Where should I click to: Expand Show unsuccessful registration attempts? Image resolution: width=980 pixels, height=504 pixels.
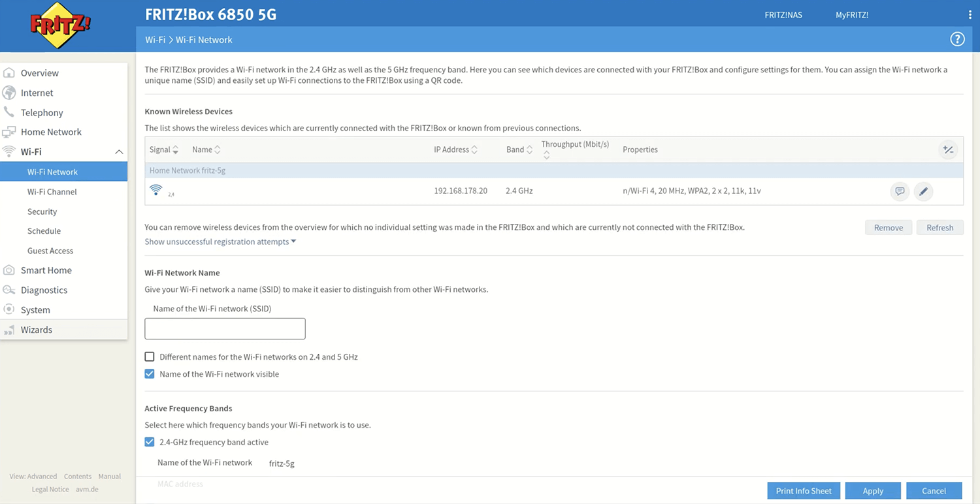click(220, 242)
